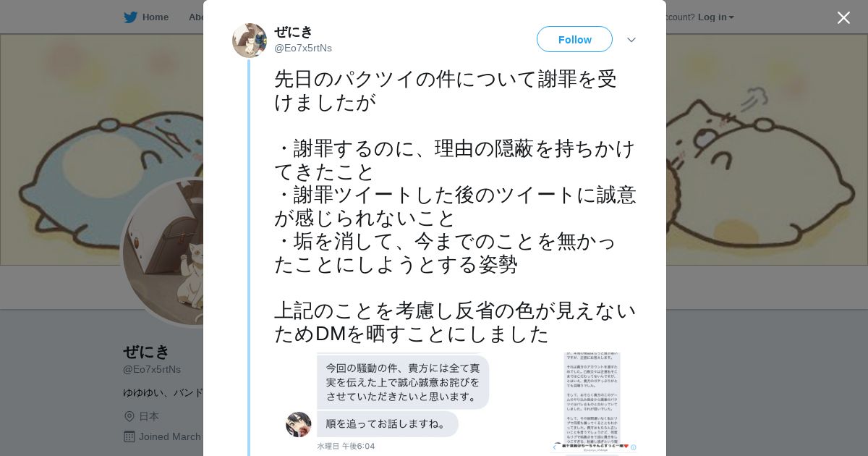The width and height of the screenshot is (868, 456).
Task: Click the tweet text about パクツイ
Action: point(456,206)
